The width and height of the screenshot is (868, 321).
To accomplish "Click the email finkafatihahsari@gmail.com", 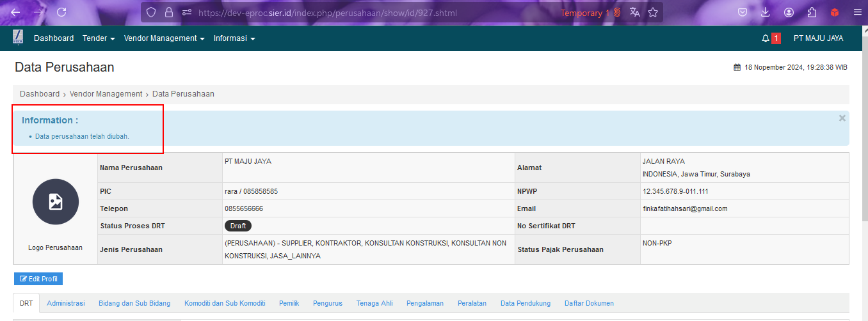I will tap(685, 209).
